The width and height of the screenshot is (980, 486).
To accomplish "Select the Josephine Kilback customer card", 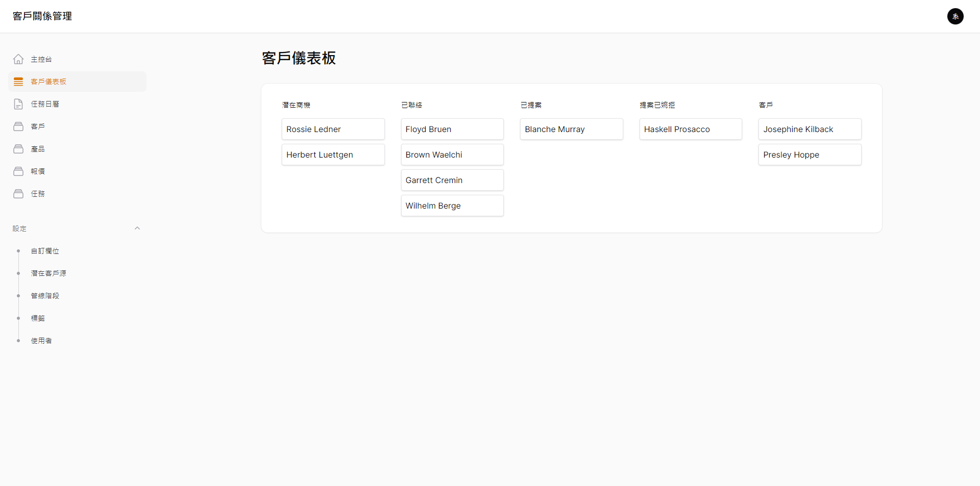I will [x=810, y=129].
